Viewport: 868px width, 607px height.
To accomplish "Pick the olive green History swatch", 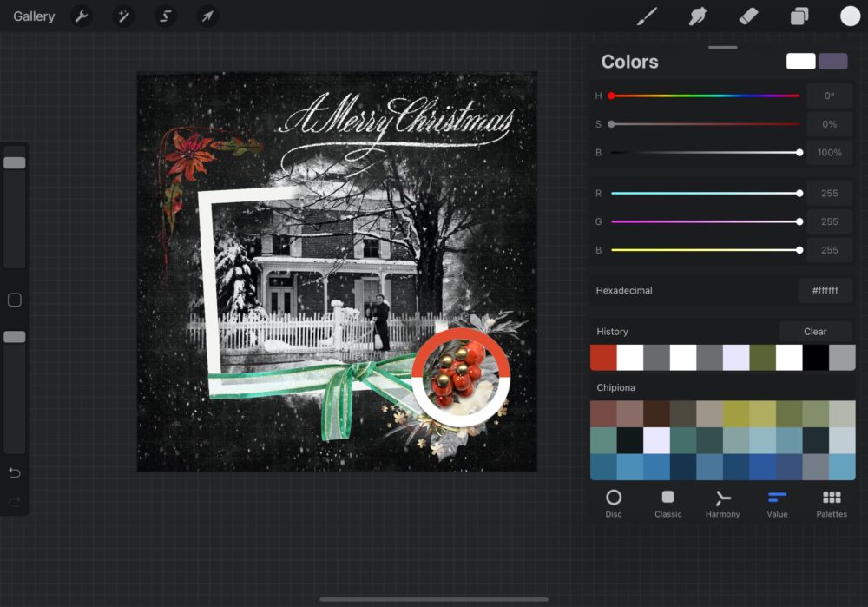I will (763, 357).
